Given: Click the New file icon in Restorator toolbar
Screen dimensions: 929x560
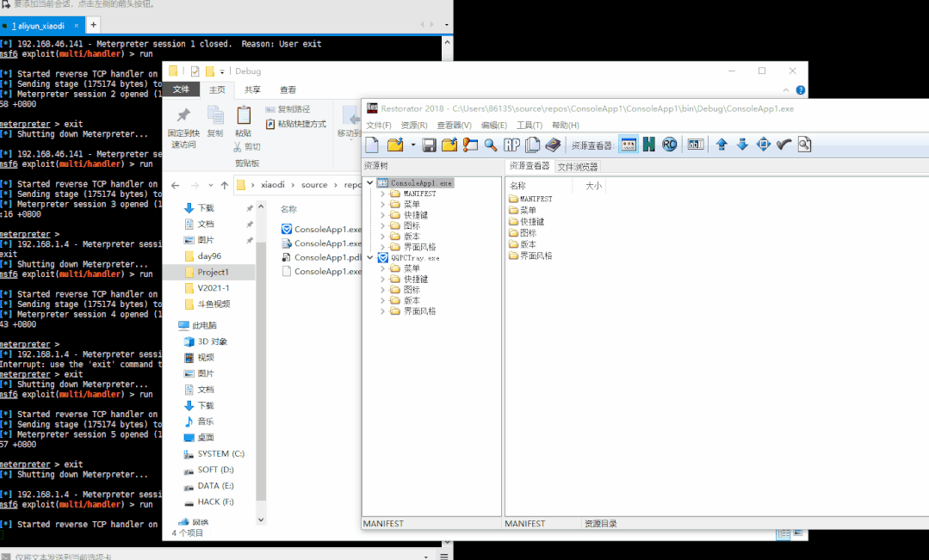Looking at the screenshot, I should coord(372,145).
